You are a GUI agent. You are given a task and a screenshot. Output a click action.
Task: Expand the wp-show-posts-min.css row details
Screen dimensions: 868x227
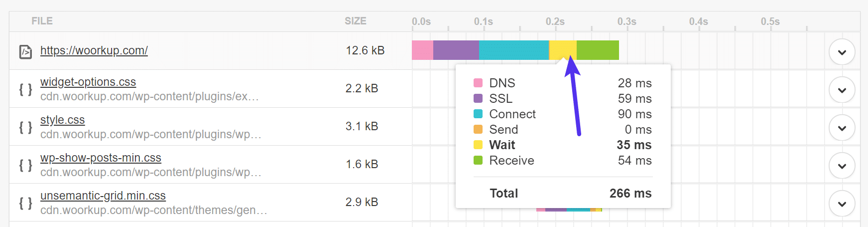(x=842, y=166)
